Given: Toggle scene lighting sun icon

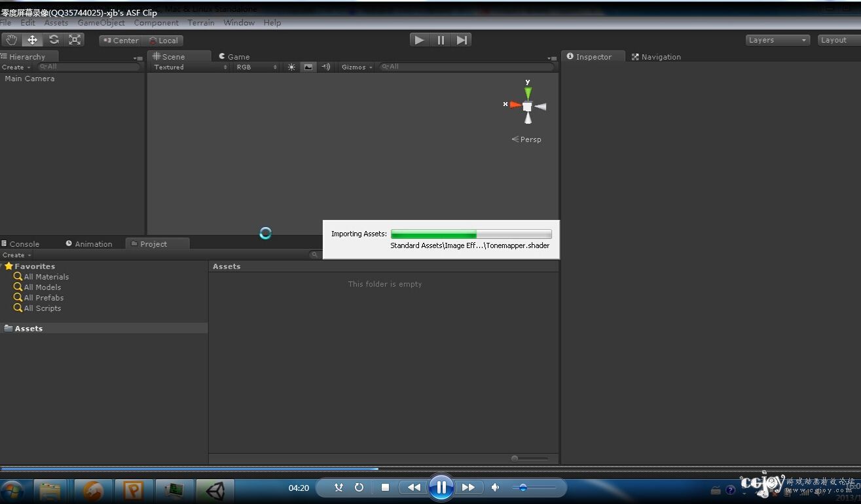Looking at the screenshot, I should [x=291, y=67].
